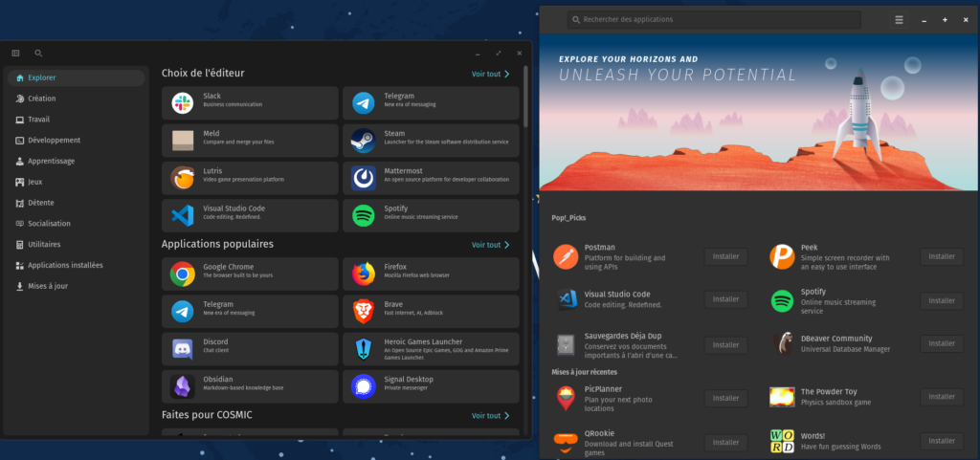Open the PicPlanner icon
This screenshot has height=460, width=980.
point(566,398)
